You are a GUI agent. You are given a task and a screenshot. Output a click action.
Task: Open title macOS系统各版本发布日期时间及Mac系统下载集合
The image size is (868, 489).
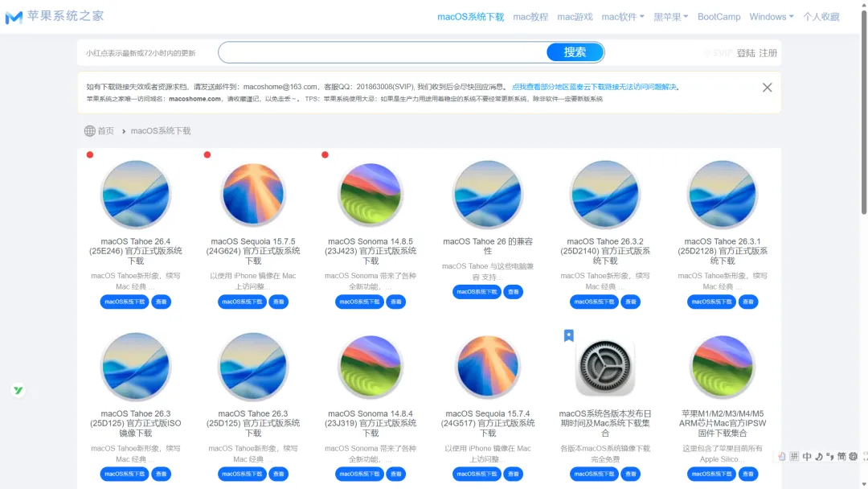[x=605, y=423]
